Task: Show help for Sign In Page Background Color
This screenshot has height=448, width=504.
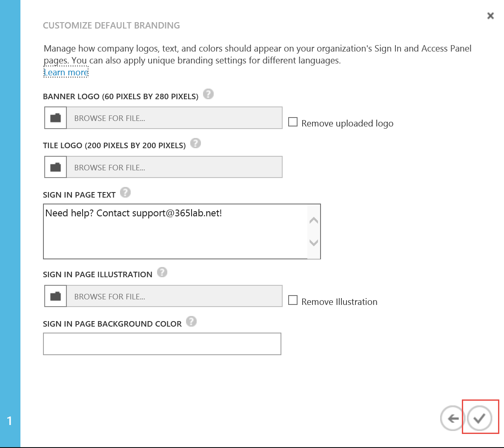Action: coord(192,321)
